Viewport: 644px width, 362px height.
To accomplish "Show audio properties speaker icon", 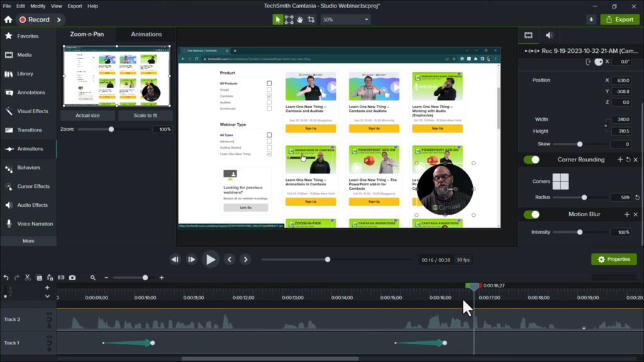I will click(x=549, y=35).
